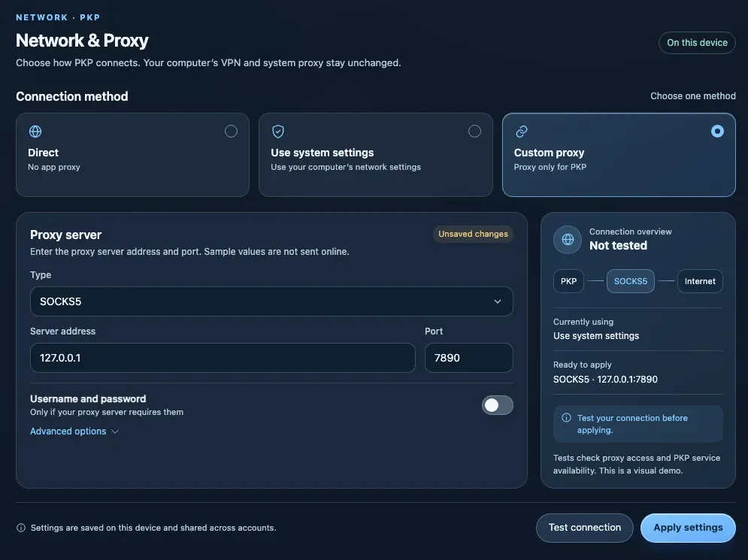Click the info icon beside test connection tip

click(566, 418)
